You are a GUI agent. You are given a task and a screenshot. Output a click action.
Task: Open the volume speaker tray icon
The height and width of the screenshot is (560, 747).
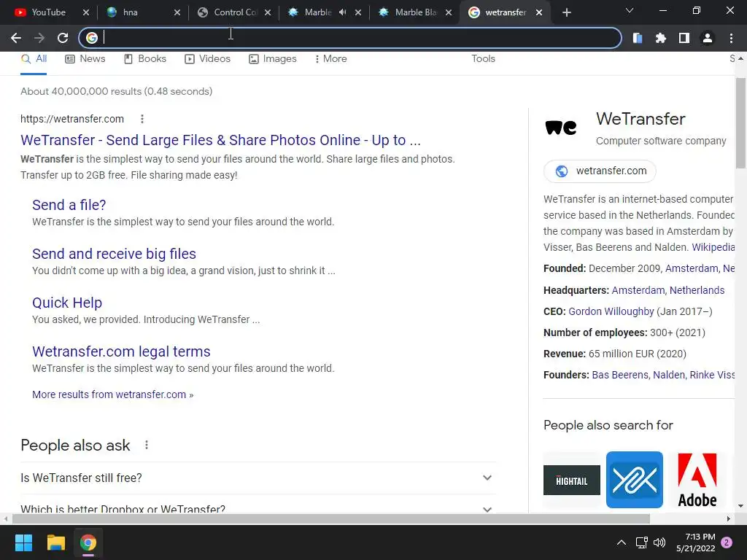point(659,542)
